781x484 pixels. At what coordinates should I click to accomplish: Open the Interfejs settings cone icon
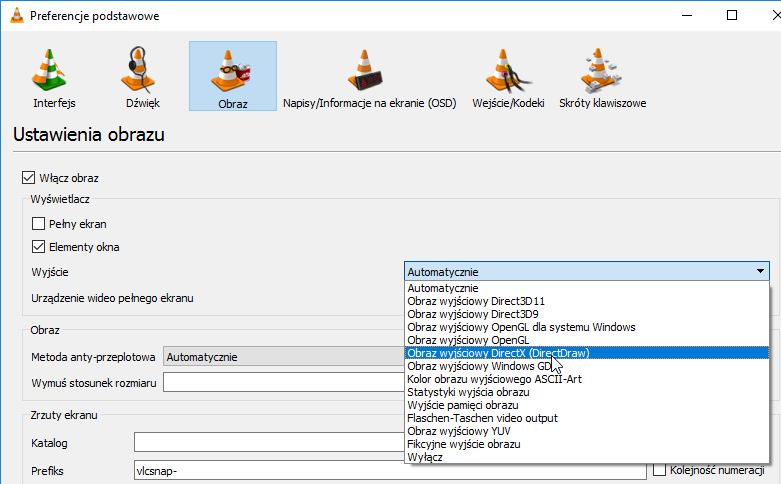(49, 70)
